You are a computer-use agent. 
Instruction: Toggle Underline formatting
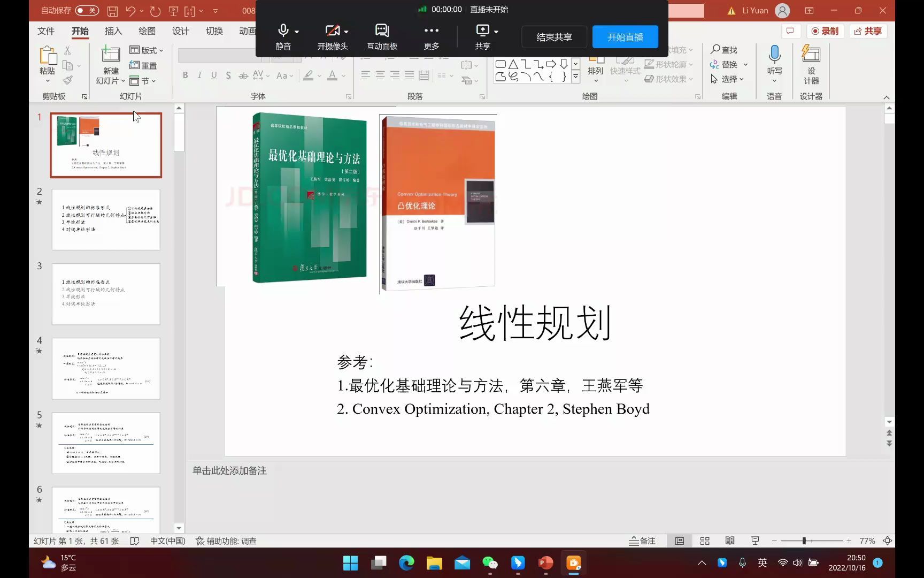214,75
